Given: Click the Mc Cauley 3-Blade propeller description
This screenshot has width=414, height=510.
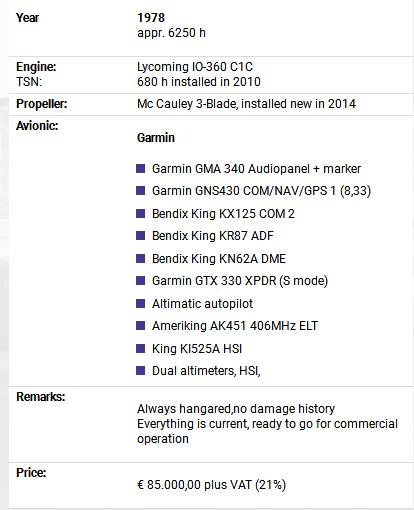Looking at the screenshot, I should coord(246,104).
